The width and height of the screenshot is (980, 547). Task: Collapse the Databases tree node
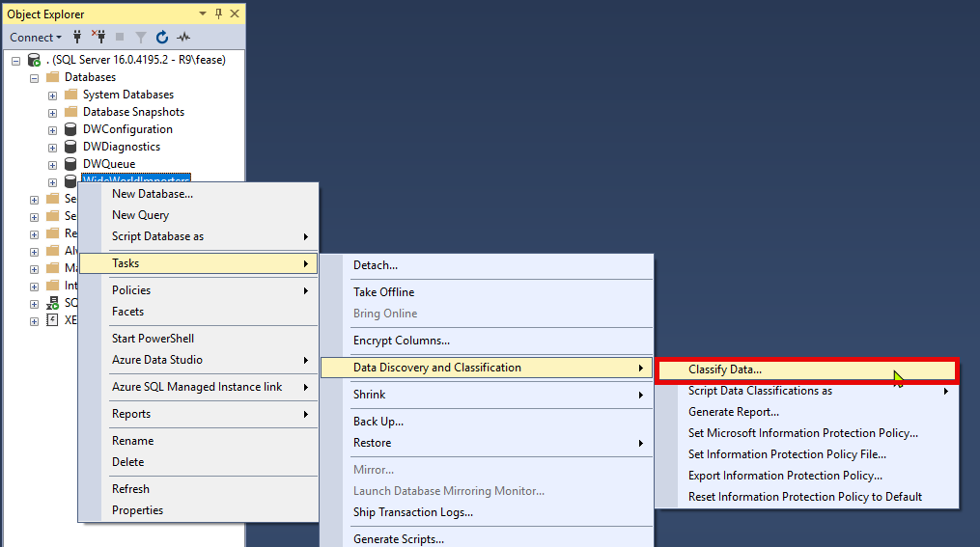coord(34,77)
